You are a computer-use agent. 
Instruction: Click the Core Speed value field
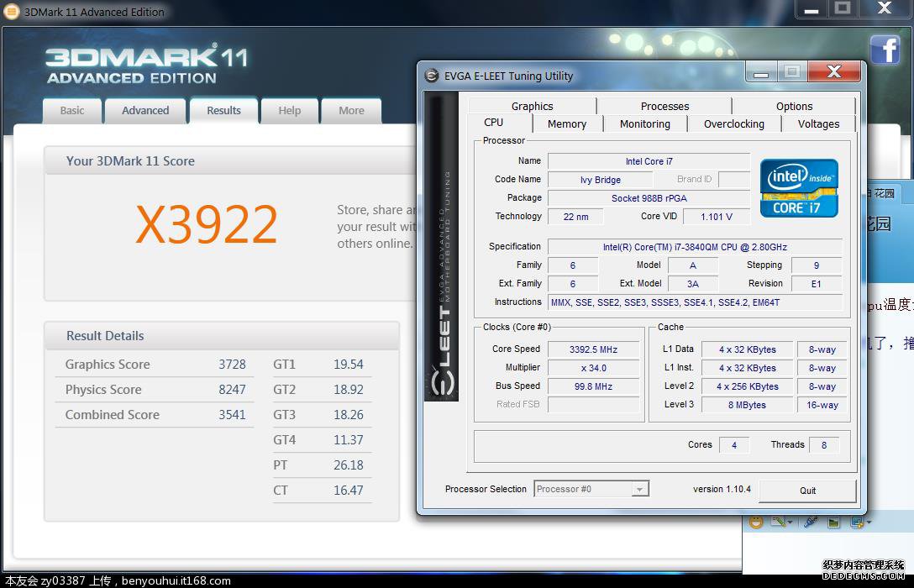click(594, 349)
